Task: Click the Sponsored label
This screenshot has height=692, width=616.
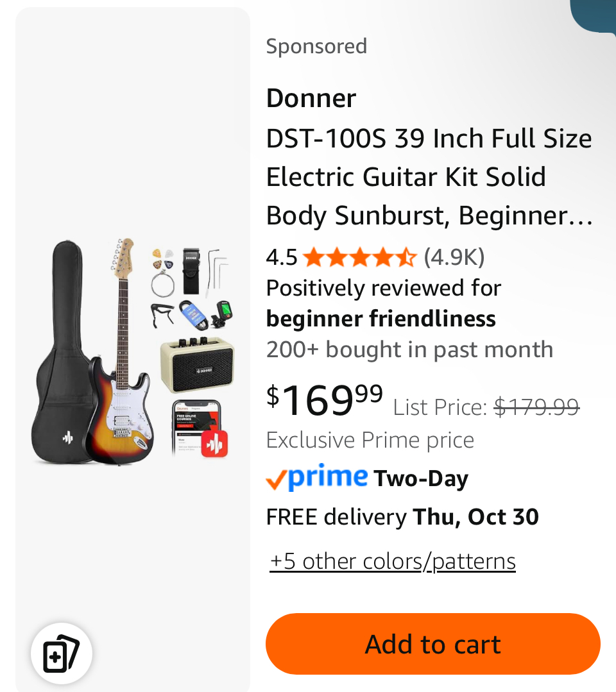Action: (x=316, y=46)
